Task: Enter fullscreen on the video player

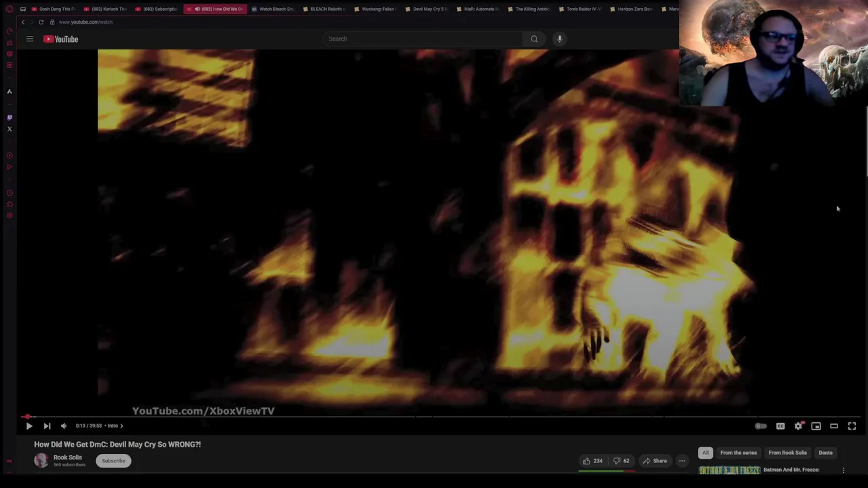Action: click(x=852, y=426)
